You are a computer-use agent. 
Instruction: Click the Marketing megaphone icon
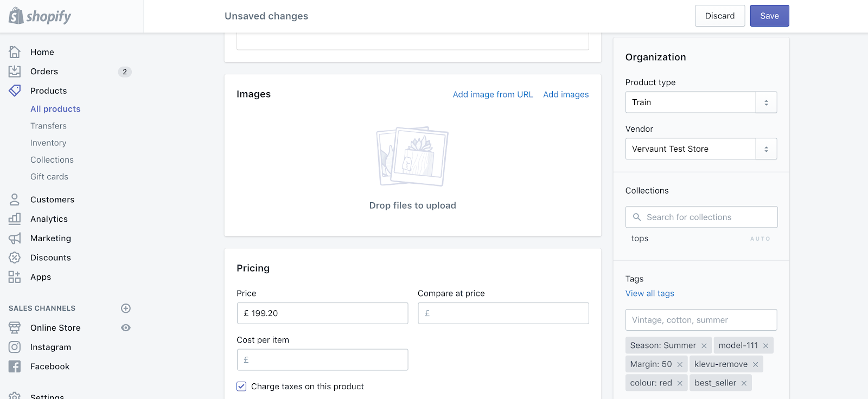click(15, 239)
